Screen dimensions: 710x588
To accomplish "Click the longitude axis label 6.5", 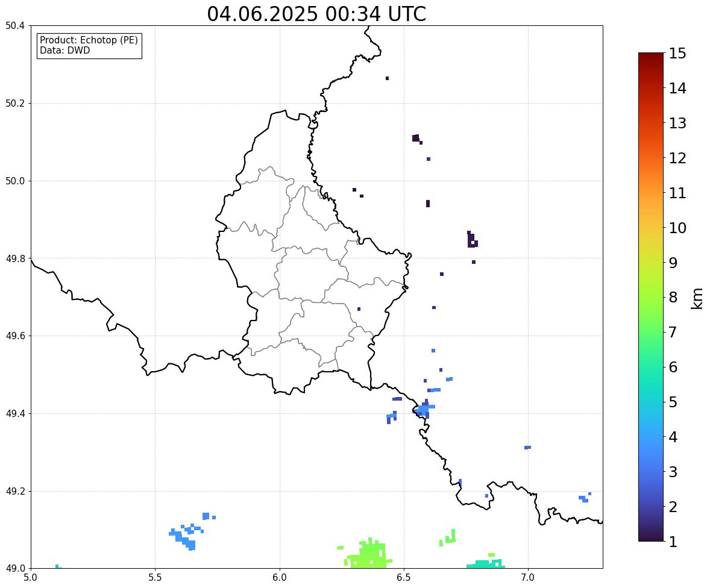I will [404, 578].
